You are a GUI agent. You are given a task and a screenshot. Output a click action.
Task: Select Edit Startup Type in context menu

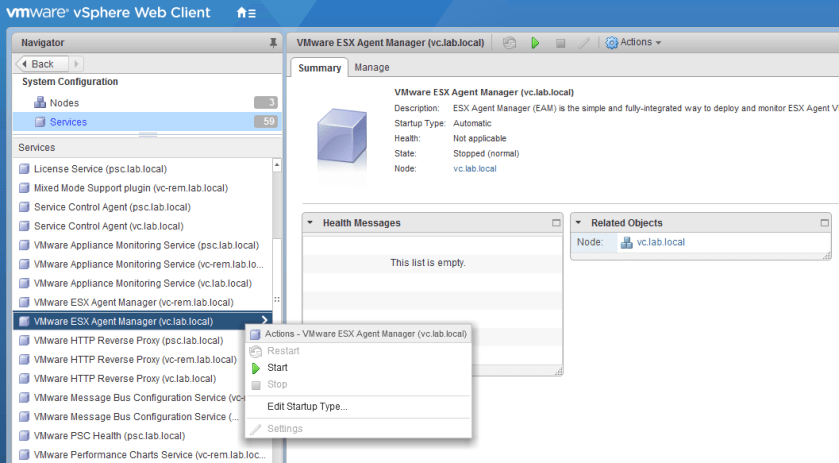coord(307,406)
